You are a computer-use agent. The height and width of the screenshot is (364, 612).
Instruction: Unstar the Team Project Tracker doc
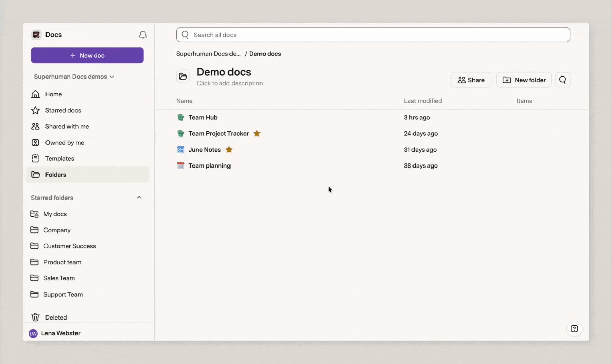click(x=257, y=133)
